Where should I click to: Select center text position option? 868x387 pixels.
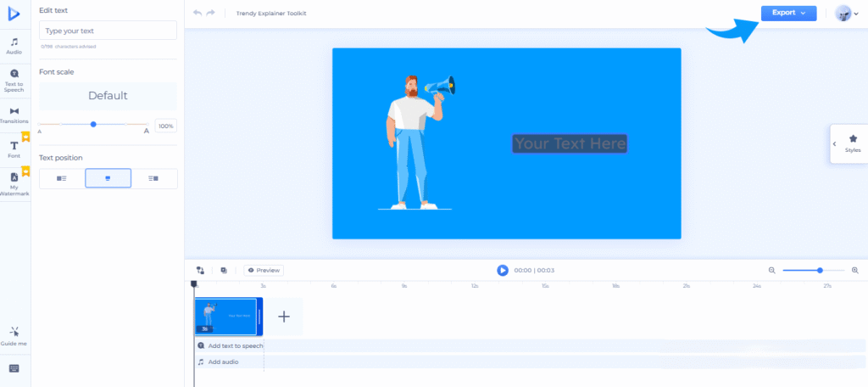[x=108, y=178]
